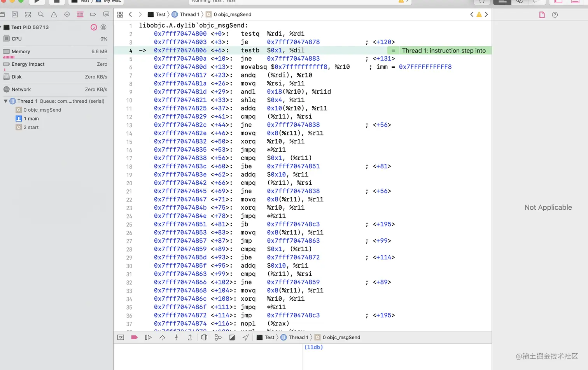Viewport: 588px width, 370px height.
Task: Click the testq instruction on line 2
Action: pos(250,34)
